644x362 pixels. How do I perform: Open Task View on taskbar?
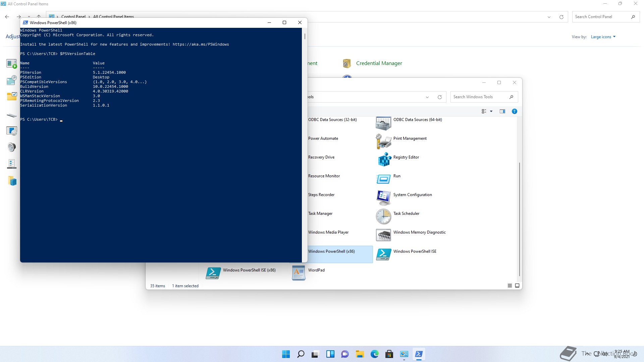point(315,354)
